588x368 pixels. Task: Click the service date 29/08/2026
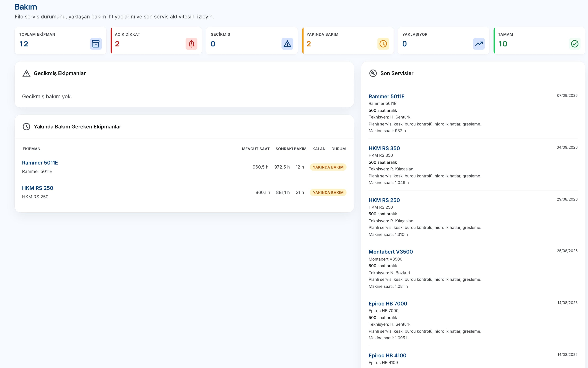click(x=567, y=199)
